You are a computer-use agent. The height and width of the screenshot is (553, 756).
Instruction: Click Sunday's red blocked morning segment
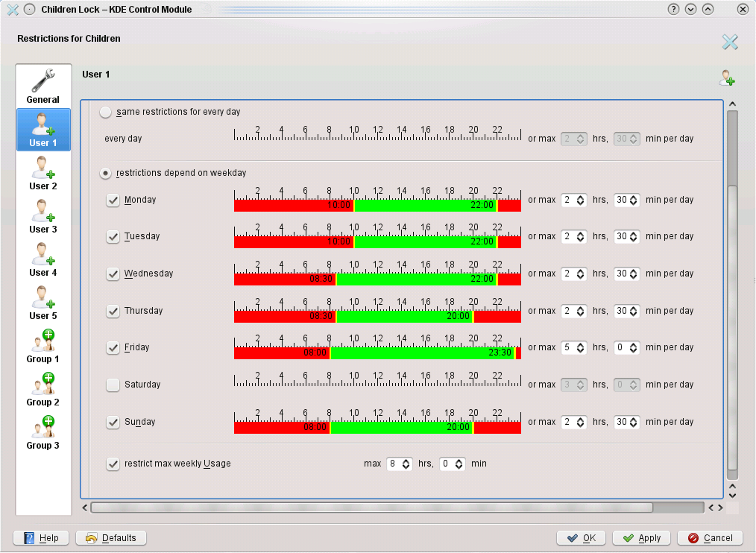[282, 428]
